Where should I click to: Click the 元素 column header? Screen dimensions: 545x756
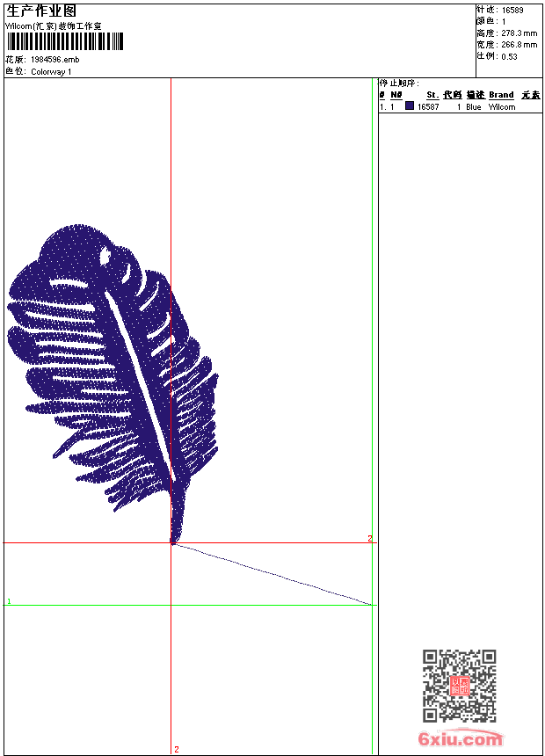pyautogui.click(x=531, y=95)
